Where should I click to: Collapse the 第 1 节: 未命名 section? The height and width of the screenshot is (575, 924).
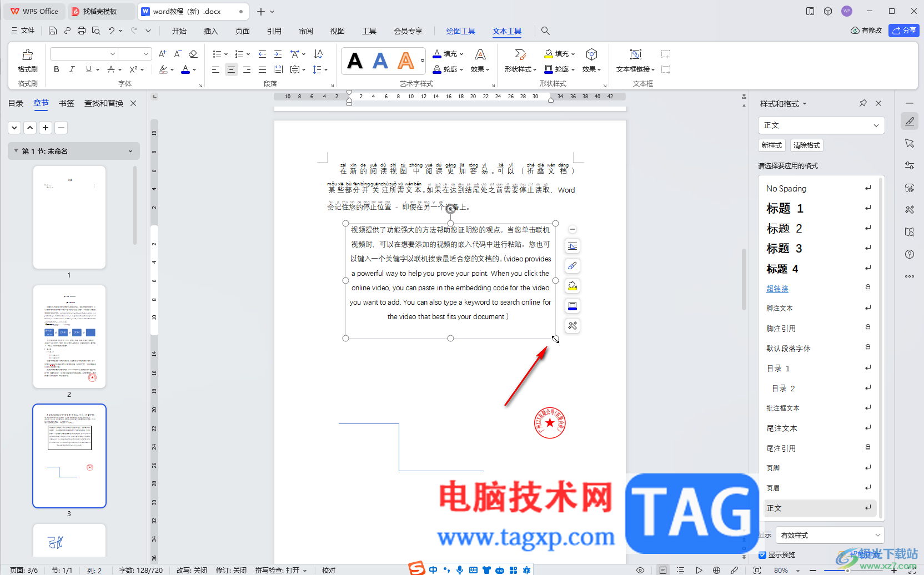(x=16, y=151)
